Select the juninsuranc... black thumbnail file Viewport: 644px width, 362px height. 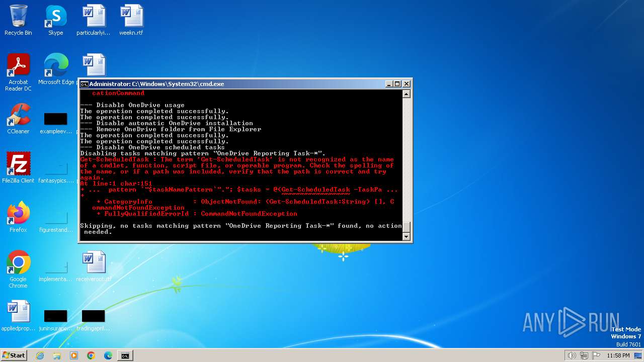(x=56, y=320)
